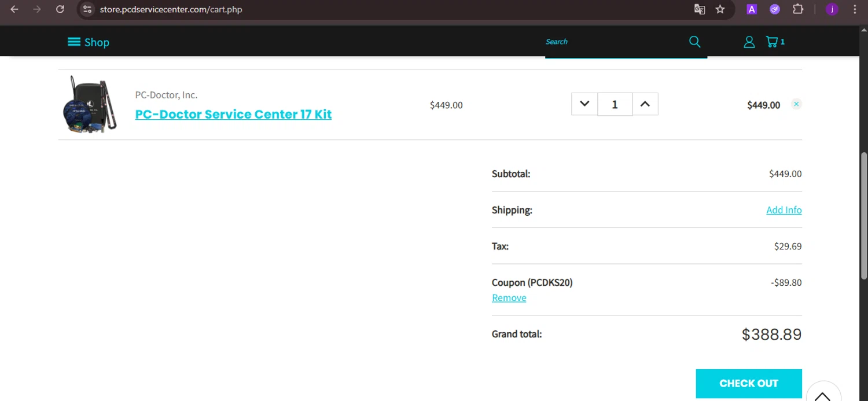Click the PC-Doctor, Inc. brand text
This screenshot has width=868, height=401.
(x=166, y=95)
